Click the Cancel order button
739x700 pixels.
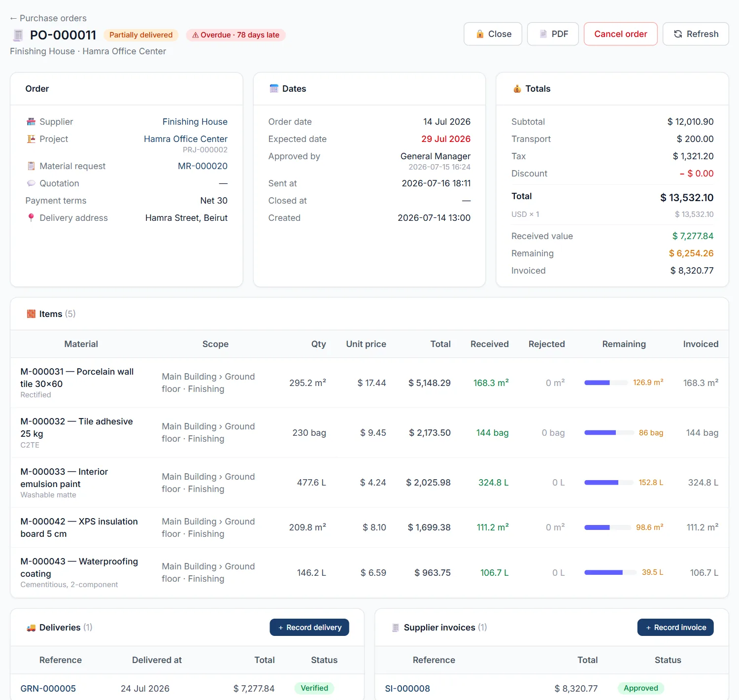coord(621,34)
